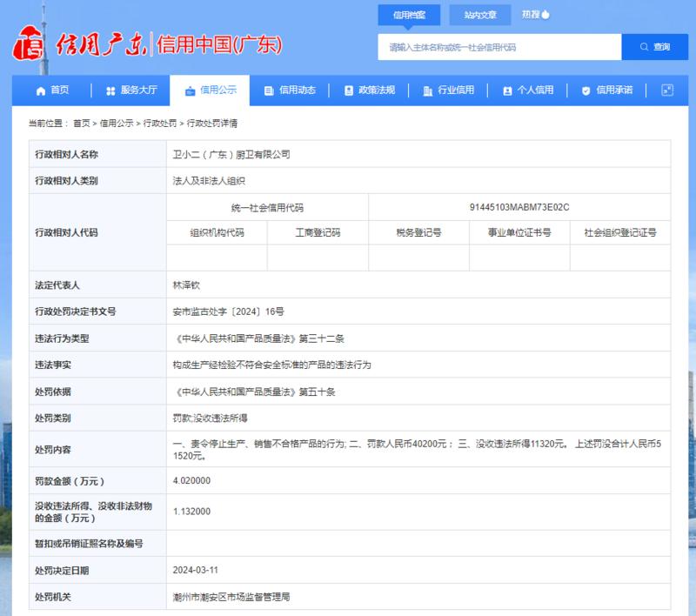Click the 事业单位证书号 column header
Viewport: 696px width, 616px height.
tap(519, 232)
